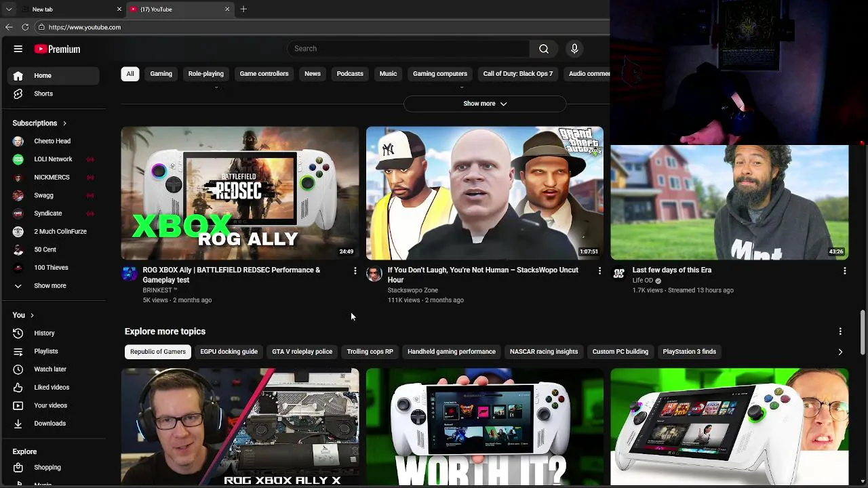Start voice search with microphone

[x=574, y=49]
